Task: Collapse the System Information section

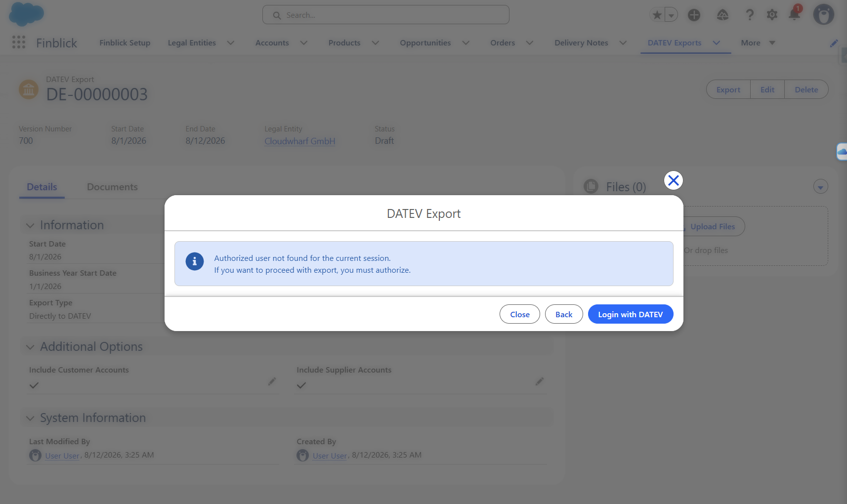Action: tap(30, 419)
